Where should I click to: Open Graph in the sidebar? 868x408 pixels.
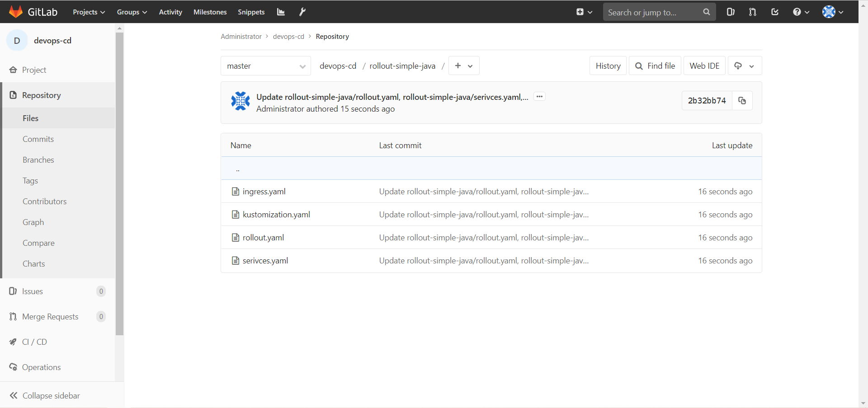[x=33, y=222]
